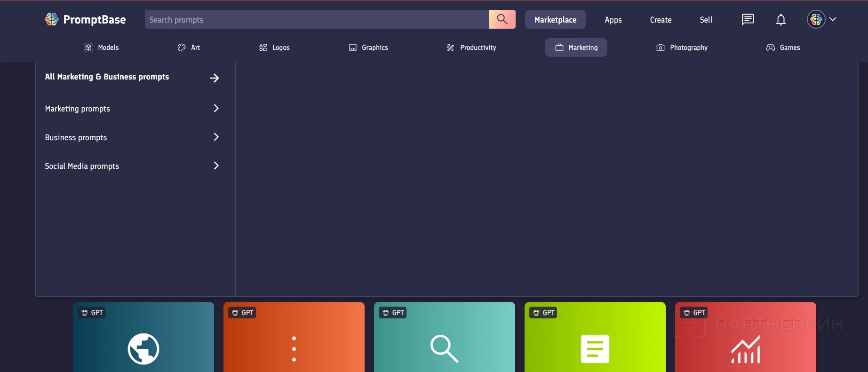Select the Graphics category label
868x372 pixels.
[375, 47]
